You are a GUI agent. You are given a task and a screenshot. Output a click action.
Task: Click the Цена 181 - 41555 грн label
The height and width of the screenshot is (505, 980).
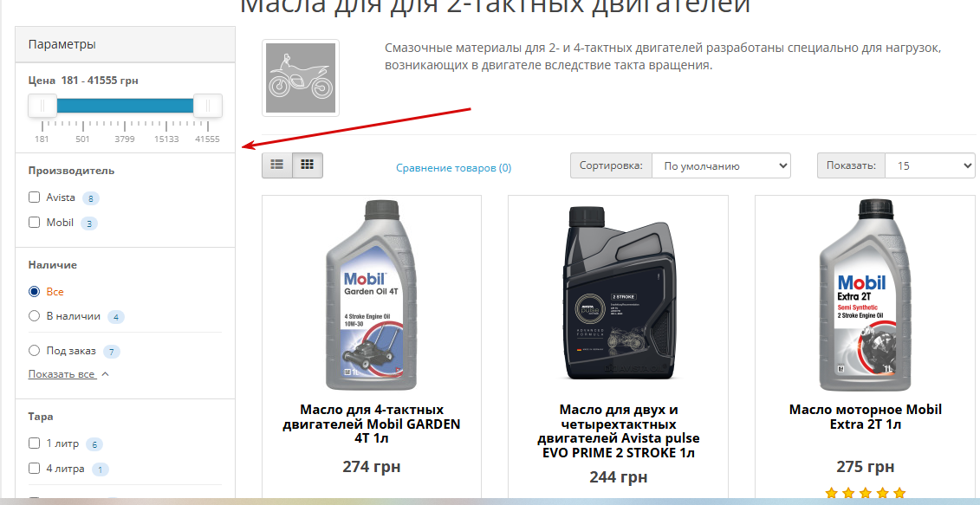click(x=83, y=81)
